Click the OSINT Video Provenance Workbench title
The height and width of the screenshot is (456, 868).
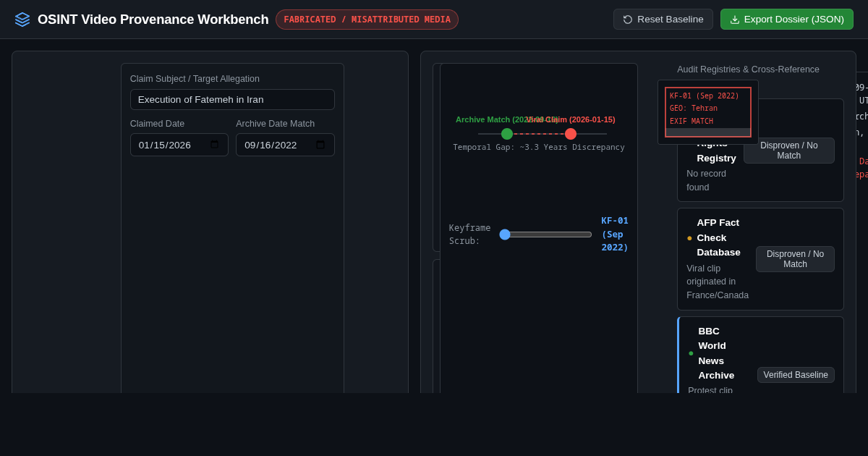(x=153, y=20)
